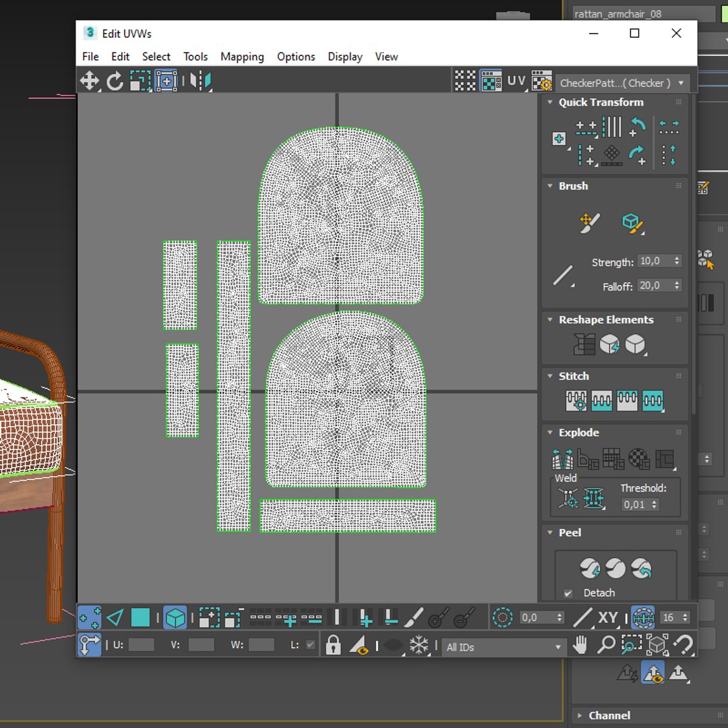Image resolution: width=728 pixels, height=728 pixels.
Task: Click Stitch To Target icon
Action: point(576,400)
